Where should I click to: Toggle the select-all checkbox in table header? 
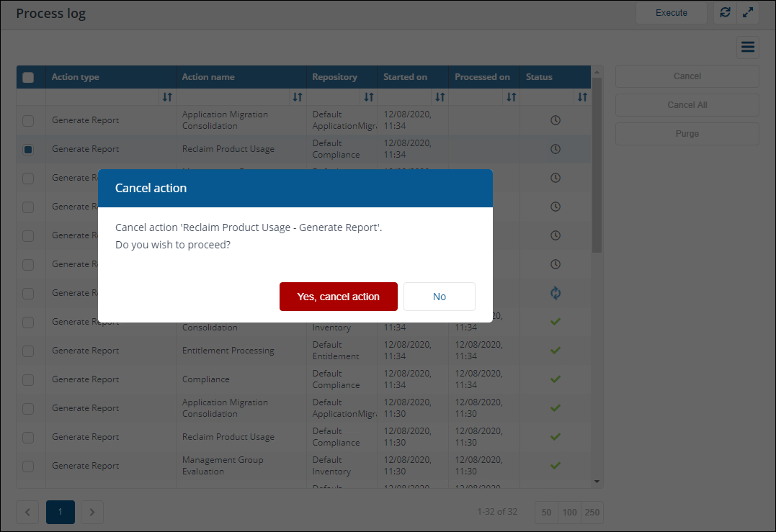(28, 78)
